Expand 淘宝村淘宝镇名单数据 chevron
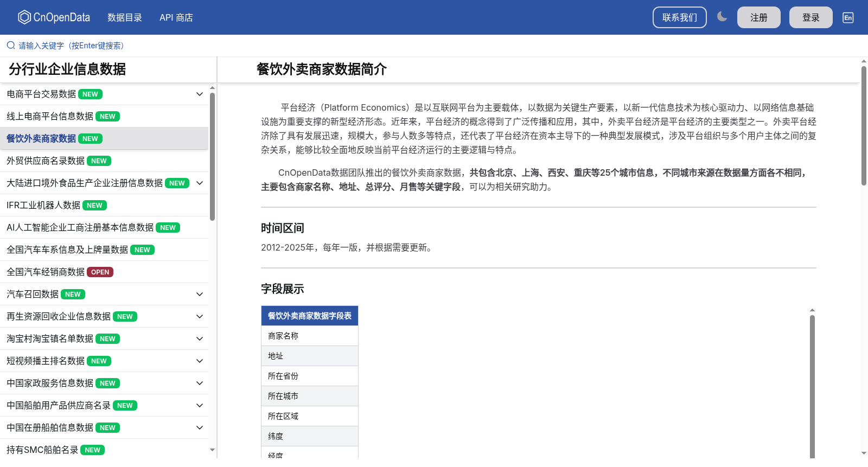 coord(200,339)
